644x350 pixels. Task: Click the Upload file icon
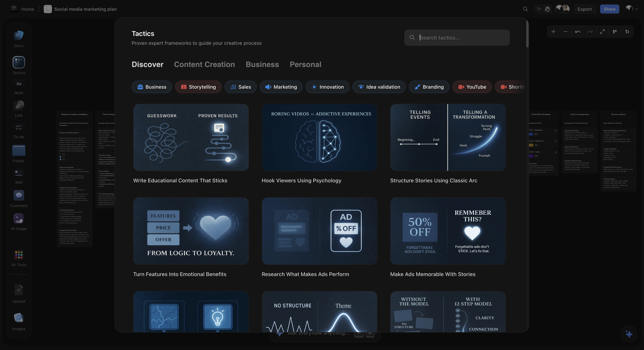(19, 290)
